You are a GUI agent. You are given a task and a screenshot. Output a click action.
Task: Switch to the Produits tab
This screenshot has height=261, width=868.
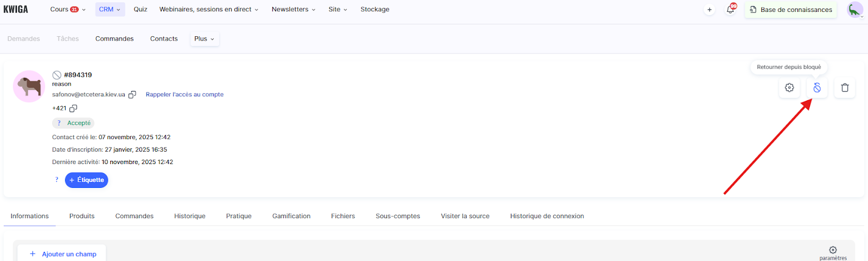tap(82, 216)
